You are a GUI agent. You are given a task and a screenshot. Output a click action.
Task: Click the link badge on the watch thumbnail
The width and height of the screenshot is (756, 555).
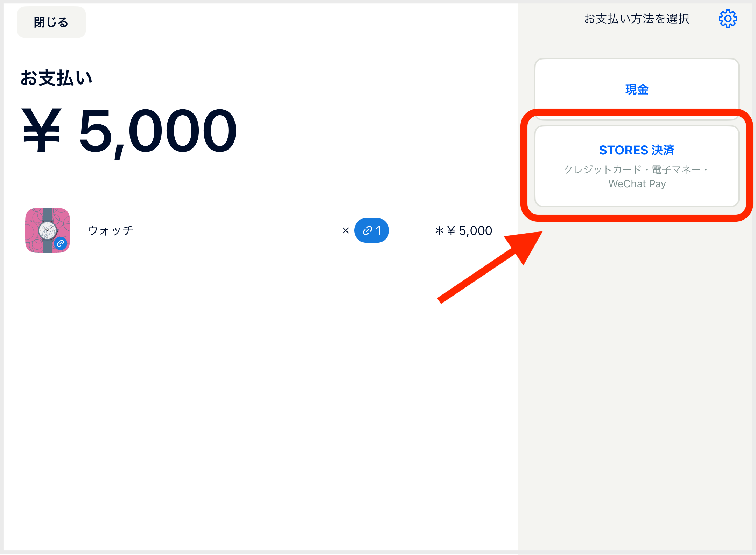click(x=61, y=243)
